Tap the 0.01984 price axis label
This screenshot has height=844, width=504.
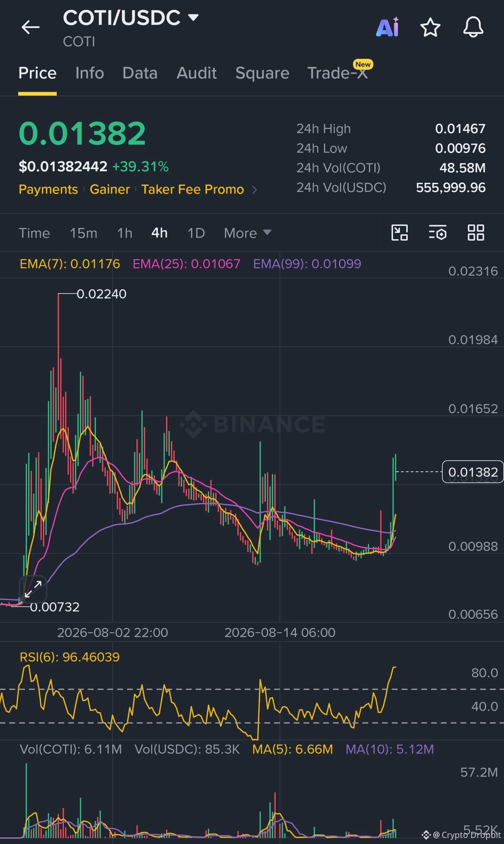473,340
